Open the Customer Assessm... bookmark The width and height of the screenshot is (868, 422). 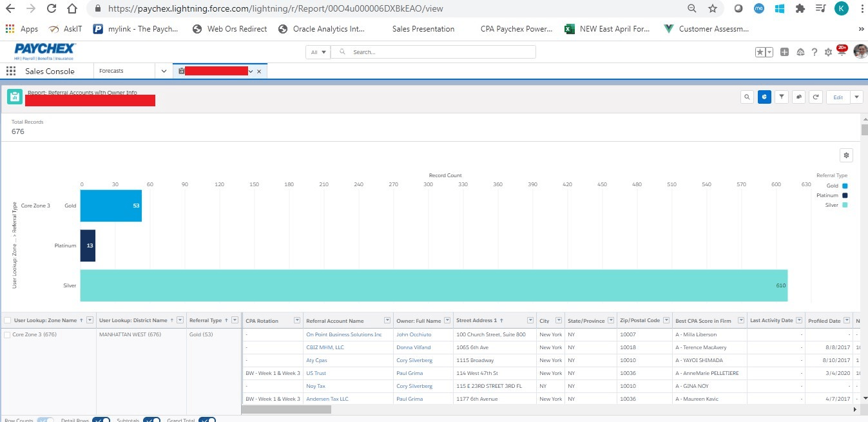point(707,29)
